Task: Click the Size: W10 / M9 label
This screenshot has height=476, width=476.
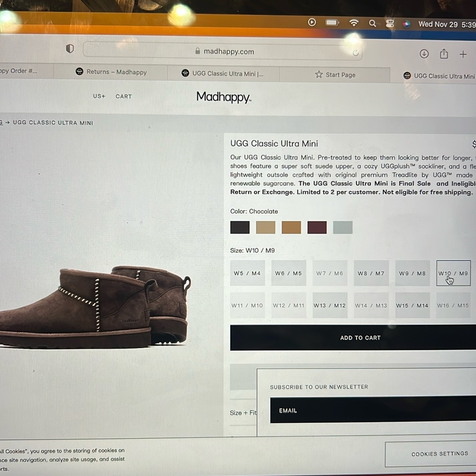Action: tap(253, 250)
